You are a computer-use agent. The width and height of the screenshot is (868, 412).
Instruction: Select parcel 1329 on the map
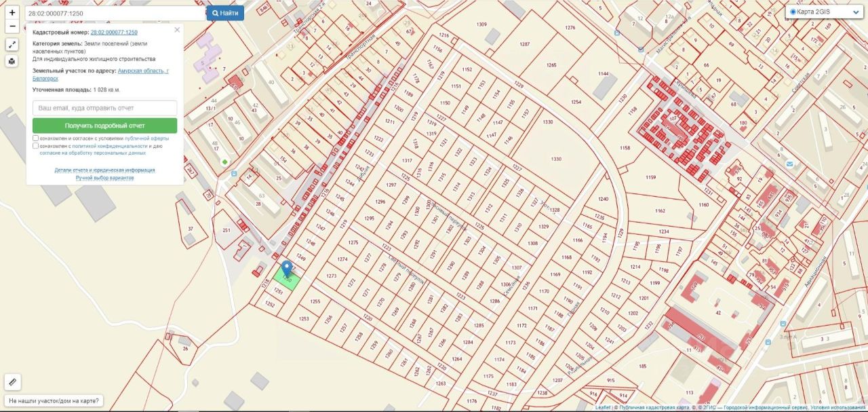[543, 226]
